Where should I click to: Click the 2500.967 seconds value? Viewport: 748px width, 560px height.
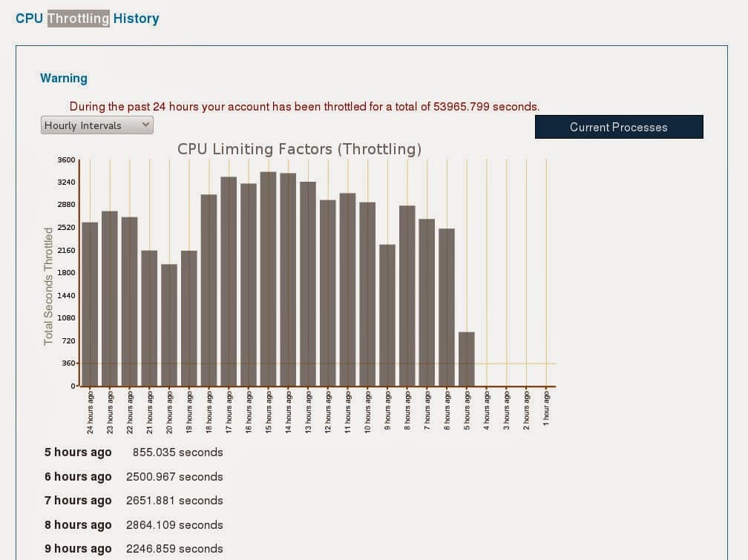pos(174,477)
